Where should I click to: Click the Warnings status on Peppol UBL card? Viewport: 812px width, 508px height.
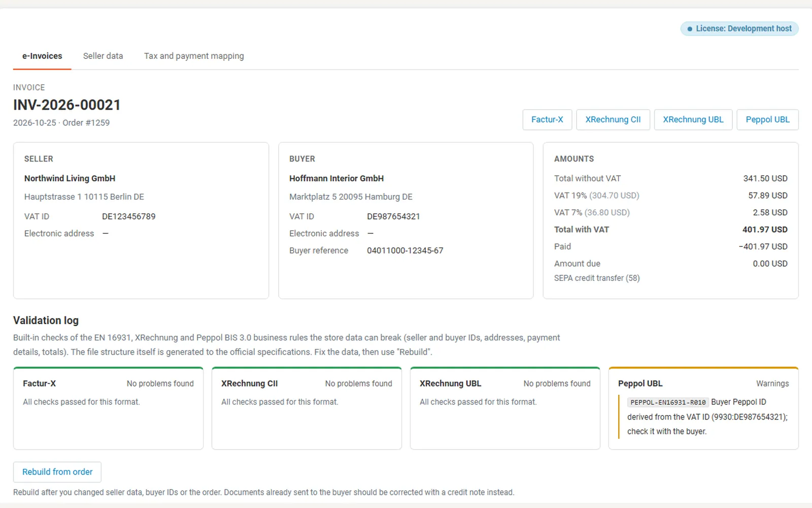point(772,384)
